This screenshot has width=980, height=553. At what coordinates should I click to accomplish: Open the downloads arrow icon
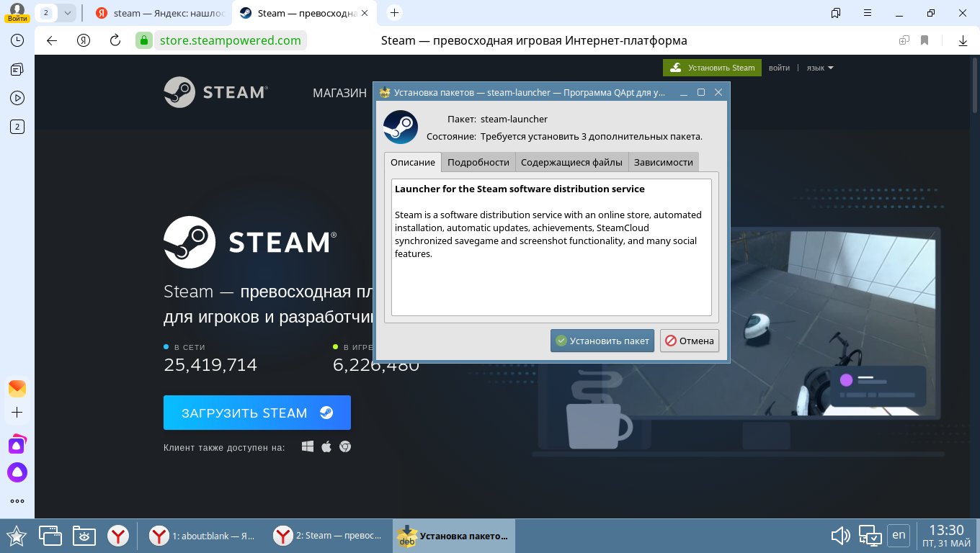tap(963, 40)
